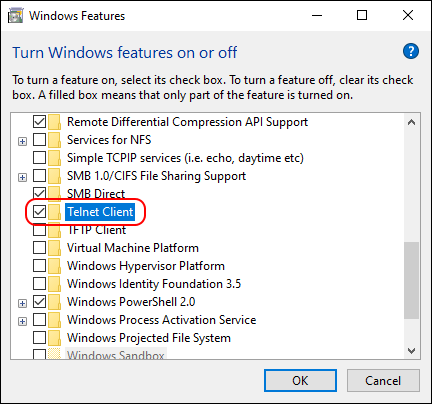Image resolution: width=432 pixels, height=404 pixels.
Task: Click the Cancel button
Action: [x=383, y=380]
